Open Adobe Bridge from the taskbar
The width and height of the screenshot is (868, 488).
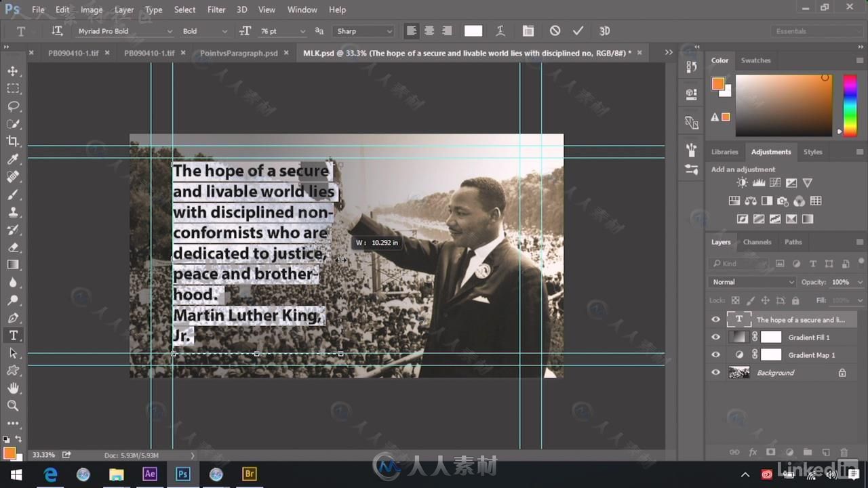click(250, 474)
